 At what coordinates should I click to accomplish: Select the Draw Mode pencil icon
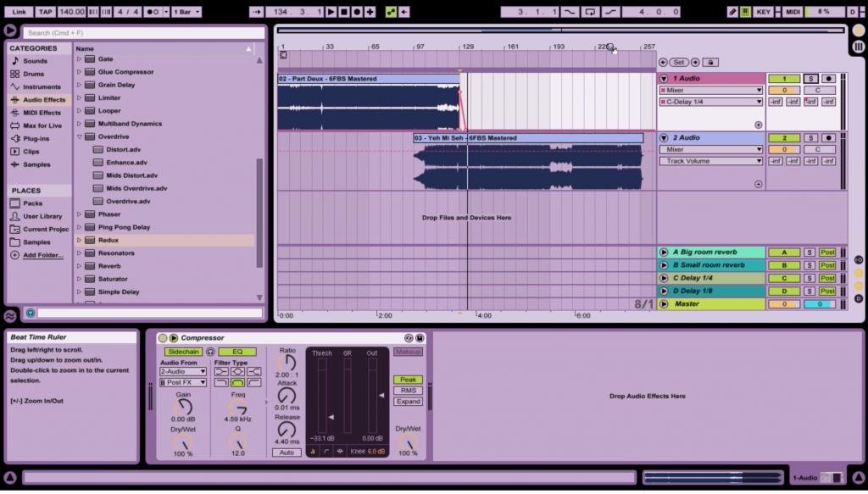[x=732, y=11]
